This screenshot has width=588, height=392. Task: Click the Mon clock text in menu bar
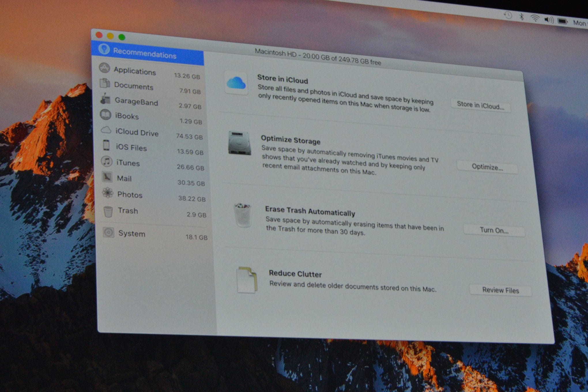point(580,23)
